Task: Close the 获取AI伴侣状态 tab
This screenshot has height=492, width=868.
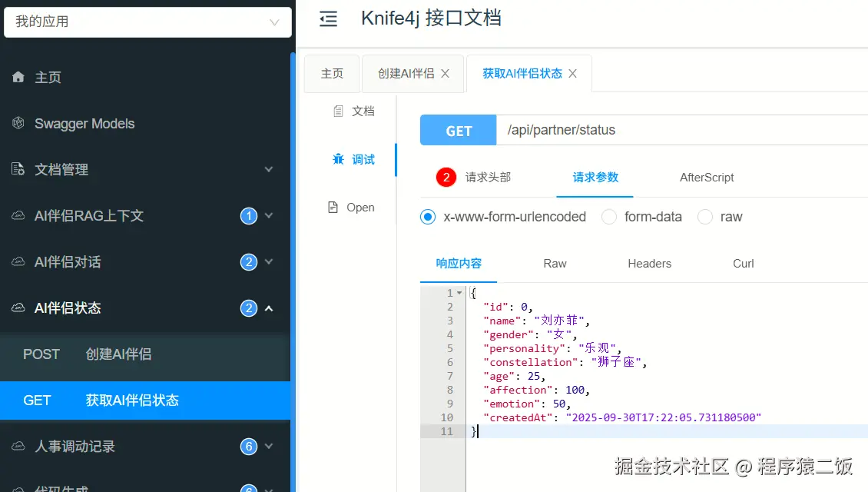Action: click(x=573, y=74)
